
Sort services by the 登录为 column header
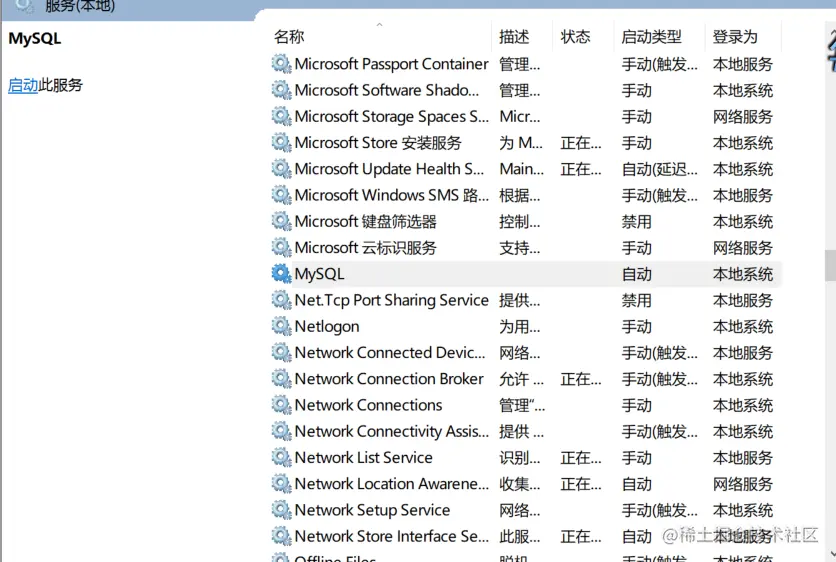(735, 37)
